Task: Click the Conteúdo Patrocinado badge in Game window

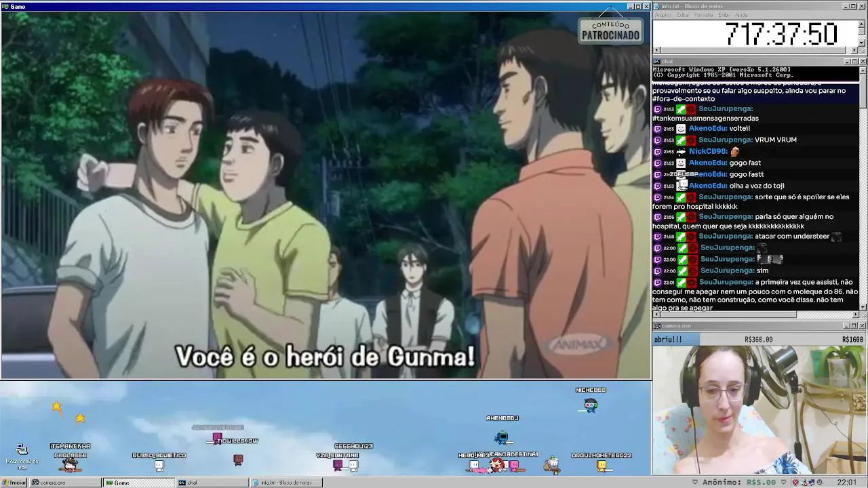Action: [610, 30]
